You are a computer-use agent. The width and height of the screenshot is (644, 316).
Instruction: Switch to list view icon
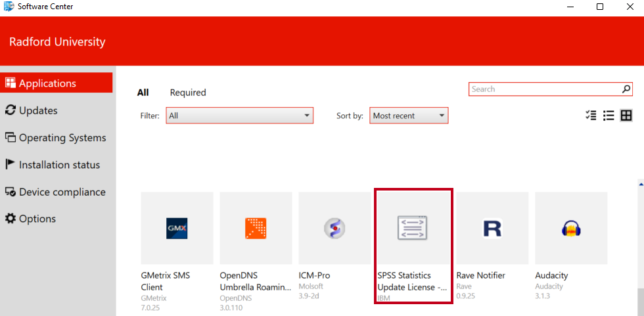[x=609, y=116]
